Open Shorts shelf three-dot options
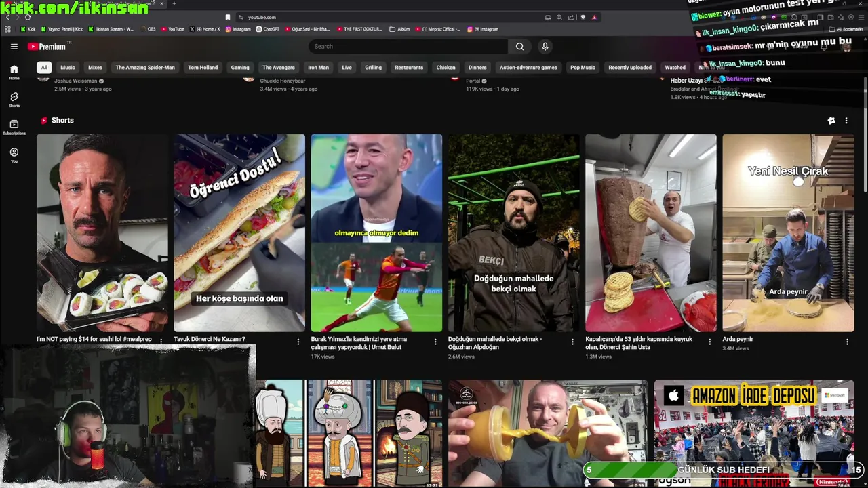The image size is (868, 488). [846, 121]
